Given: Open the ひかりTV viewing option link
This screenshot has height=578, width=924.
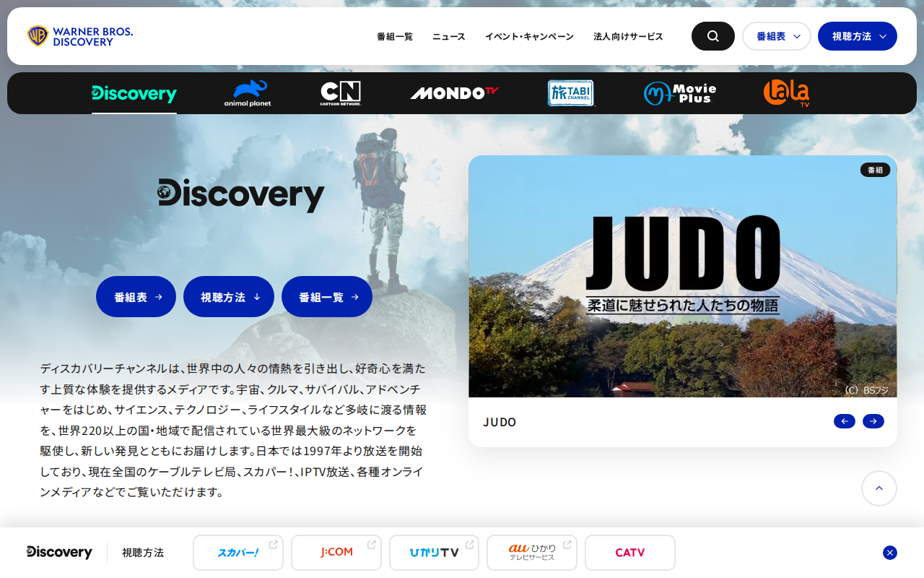Looking at the screenshot, I should pyautogui.click(x=434, y=553).
